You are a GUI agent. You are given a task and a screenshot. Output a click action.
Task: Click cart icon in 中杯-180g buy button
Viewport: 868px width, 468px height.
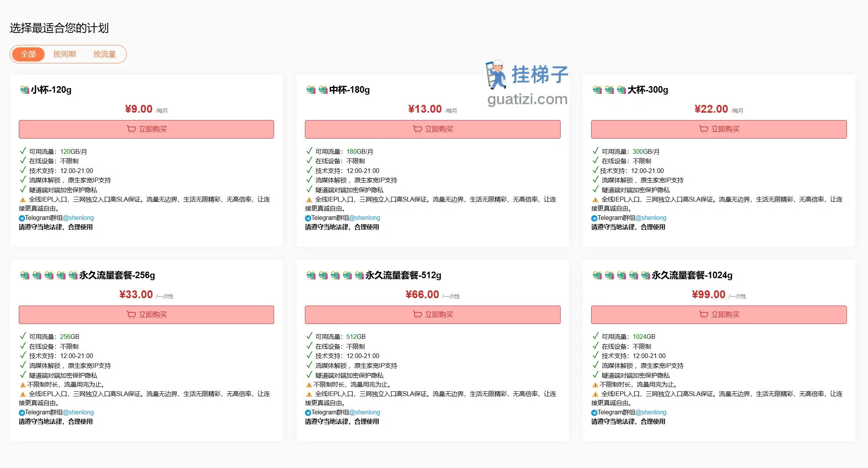tap(417, 129)
